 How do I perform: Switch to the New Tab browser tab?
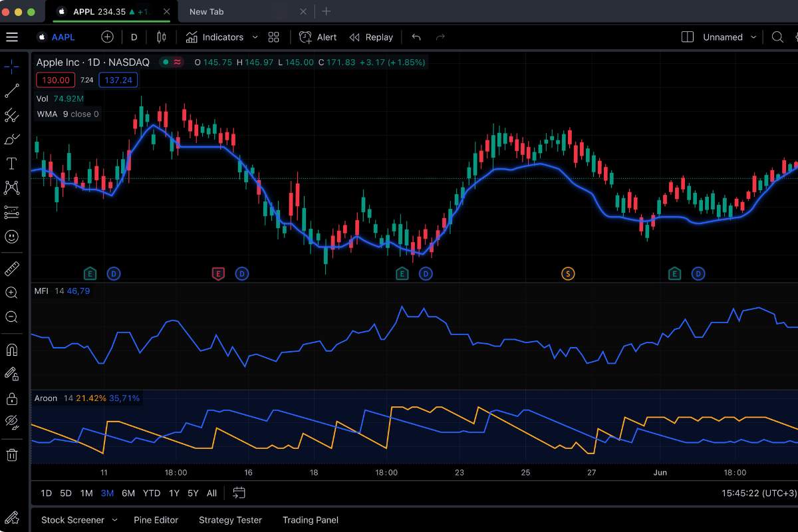207,11
